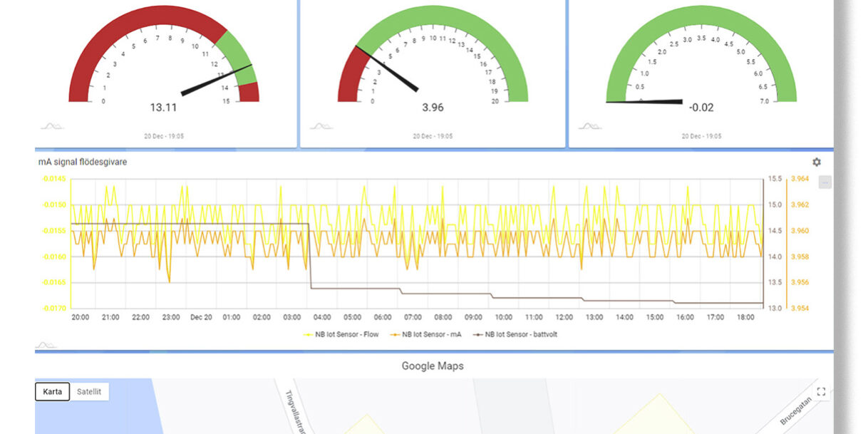Click trend icon under the -0.02 gauge

[589, 127]
